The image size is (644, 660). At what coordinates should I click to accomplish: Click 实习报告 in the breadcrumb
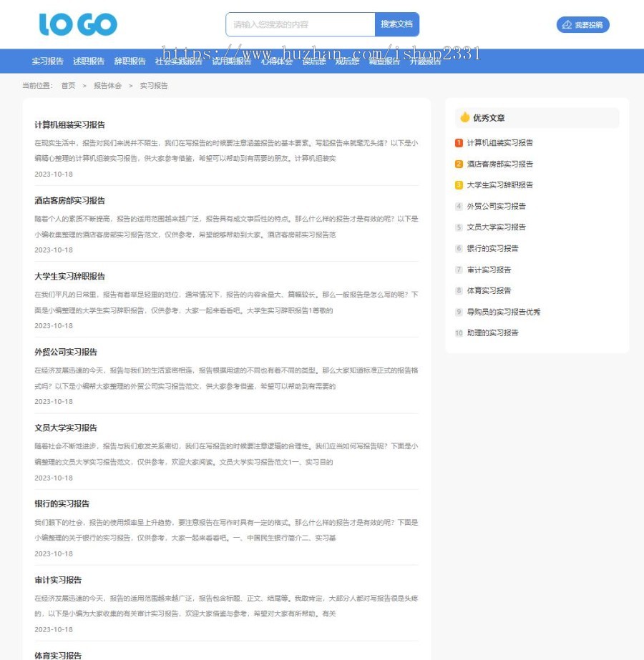pos(154,86)
